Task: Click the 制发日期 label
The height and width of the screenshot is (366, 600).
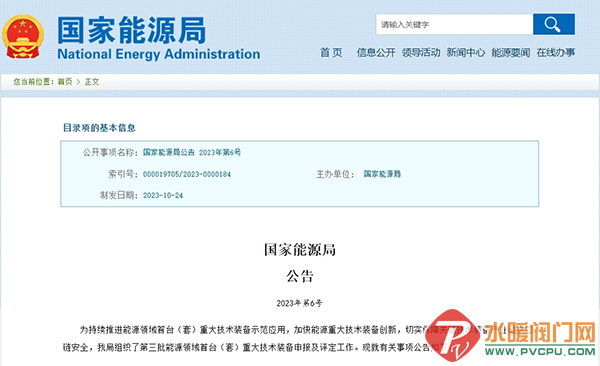Action: click(119, 195)
